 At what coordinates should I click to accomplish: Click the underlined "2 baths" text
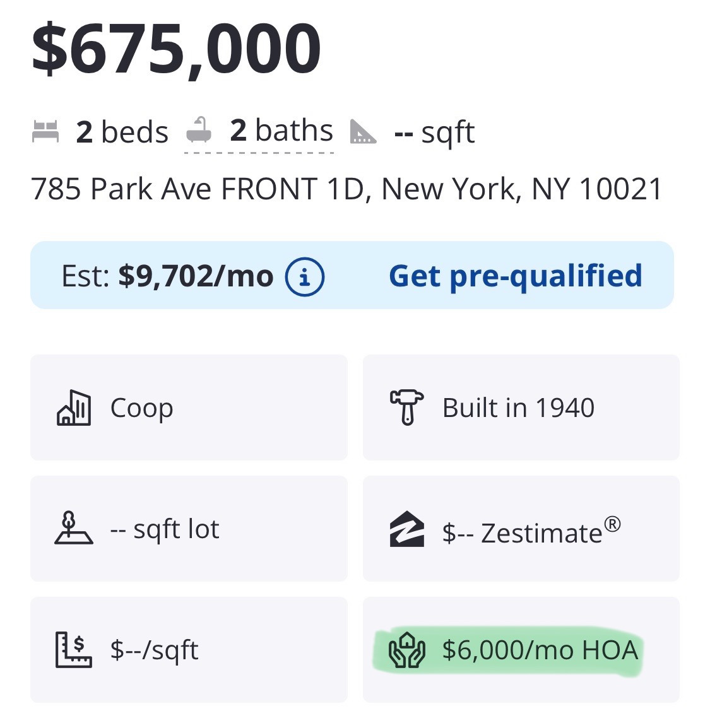pyautogui.click(x=281, y=131)
